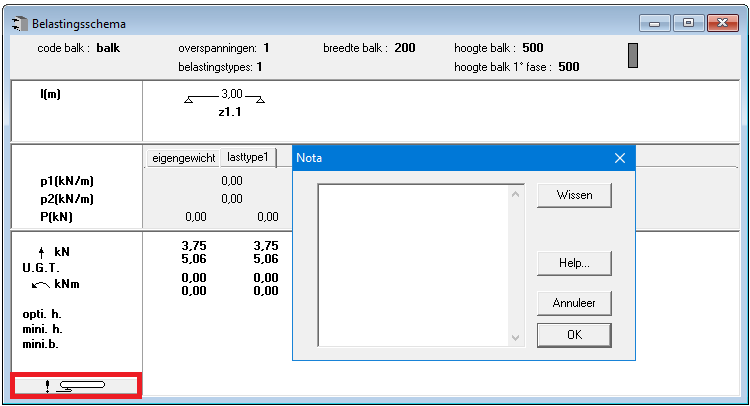This screenshot has width=750, height=406.
Task: Maximize the Belastingsschema window
Action: [688, 23]
